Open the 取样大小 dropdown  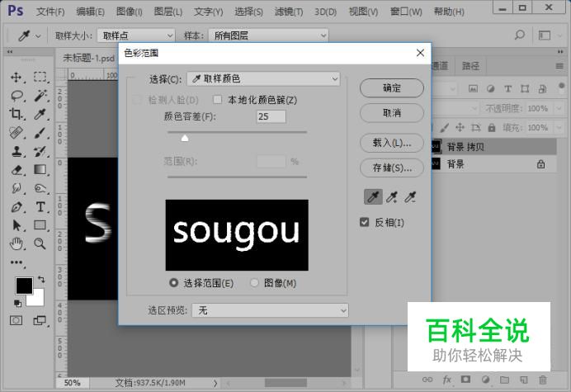[x=136, y=35]
